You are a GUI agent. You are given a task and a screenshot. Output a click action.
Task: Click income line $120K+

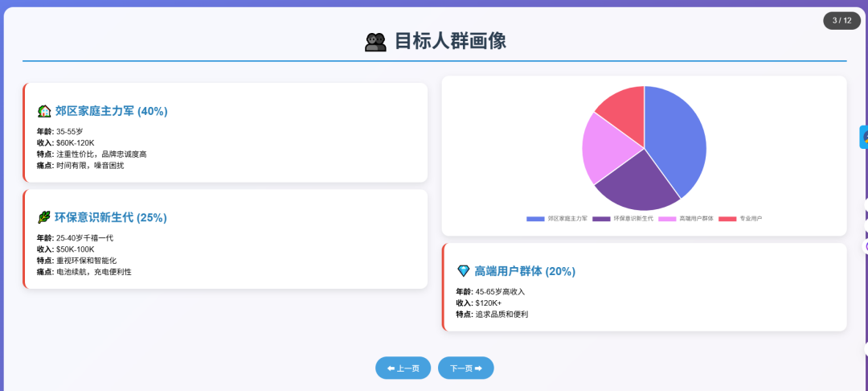pos(489,303)
